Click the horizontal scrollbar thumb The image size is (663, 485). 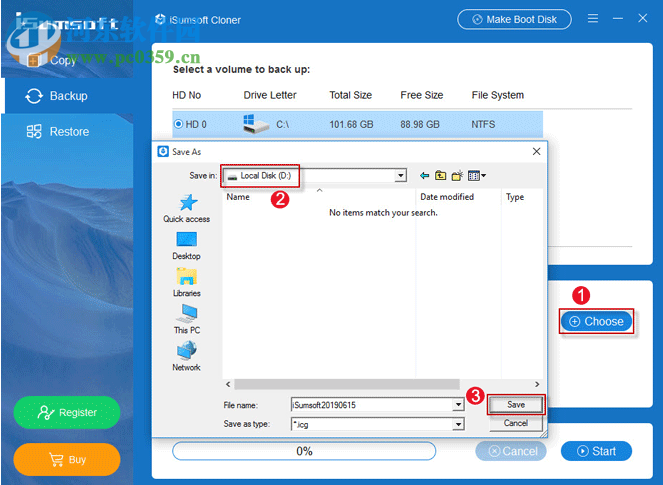tap(347, 384)
